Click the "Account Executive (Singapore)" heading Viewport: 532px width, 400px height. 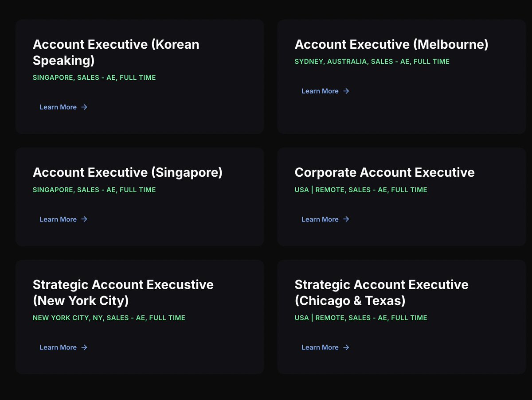pyautogui.click(x=128, y=172)
